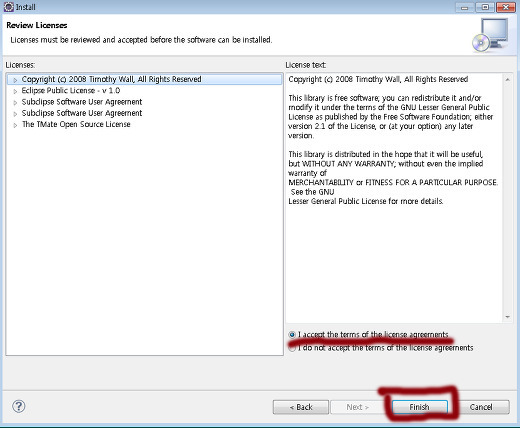Expand the Eclipse Public License v 1.0 entry
The width and height of the screenshot is (520, 428).
[15, 91]
